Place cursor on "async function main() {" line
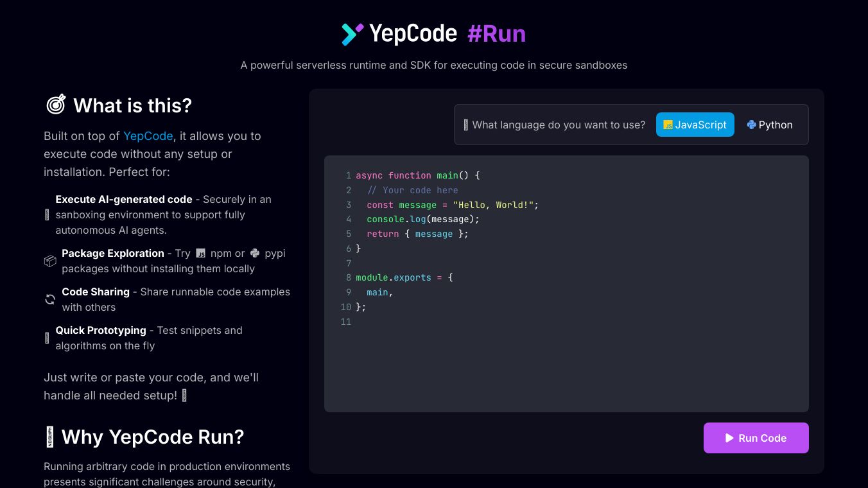 click(418, 175)
